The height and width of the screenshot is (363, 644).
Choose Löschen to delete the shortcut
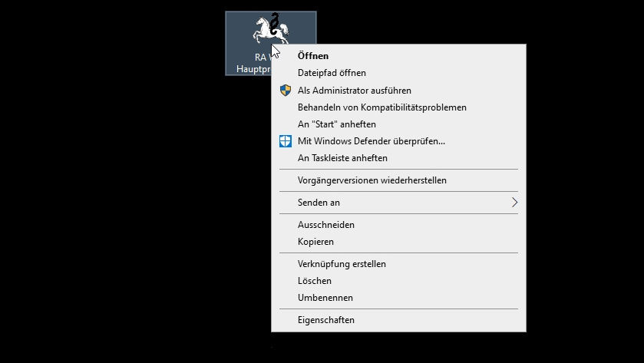pyautogui.click(x=314, y=281)
